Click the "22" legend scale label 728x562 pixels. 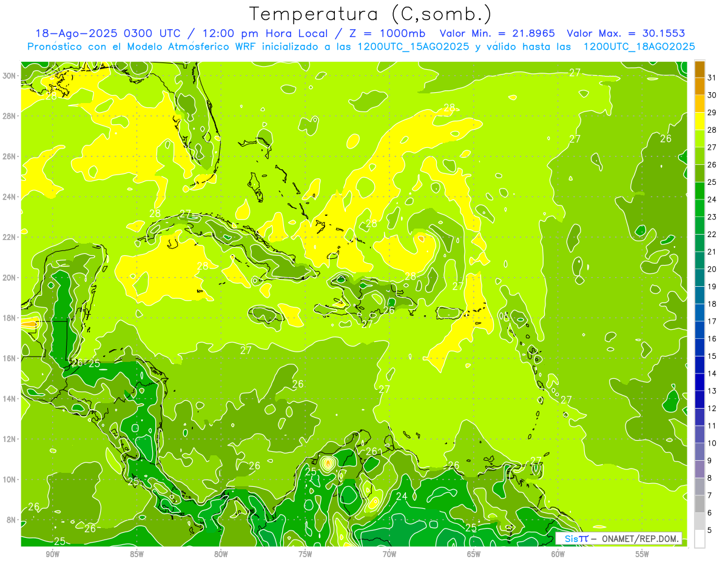click(x=712, y=235)
